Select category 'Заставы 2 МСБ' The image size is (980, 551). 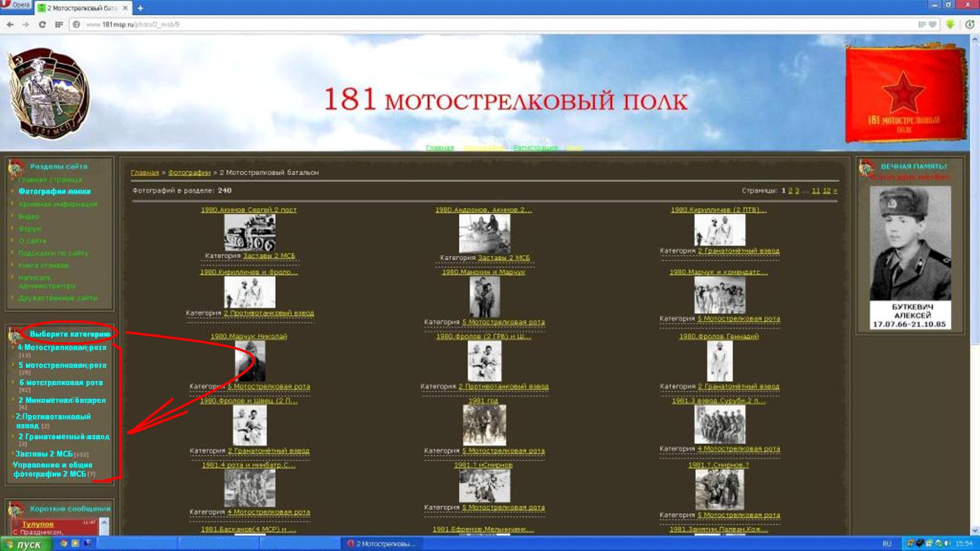44,454
